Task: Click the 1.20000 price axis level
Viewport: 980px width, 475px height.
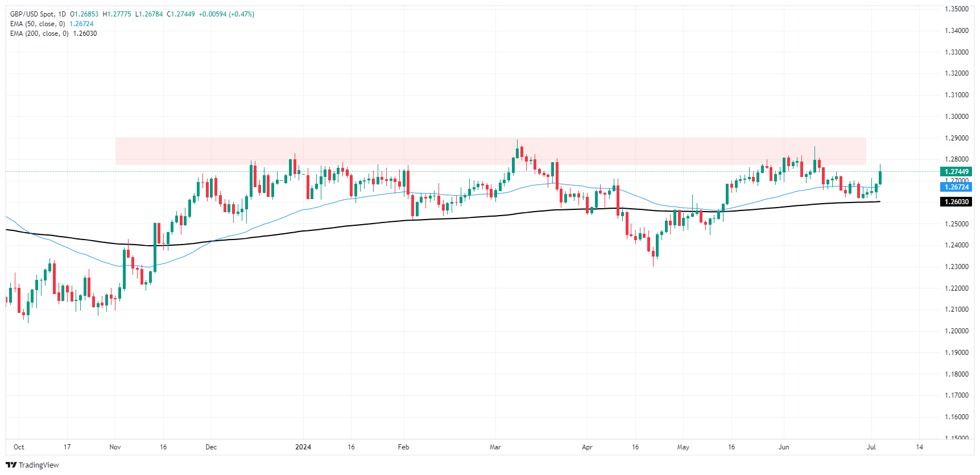Action: (956, 331)
